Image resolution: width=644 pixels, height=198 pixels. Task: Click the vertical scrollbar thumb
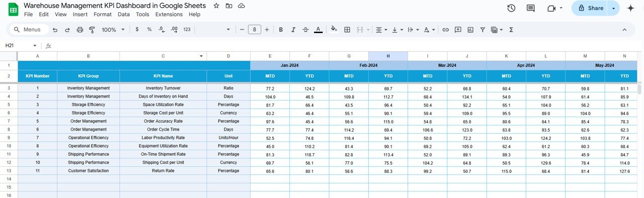(x=640, y=89)
